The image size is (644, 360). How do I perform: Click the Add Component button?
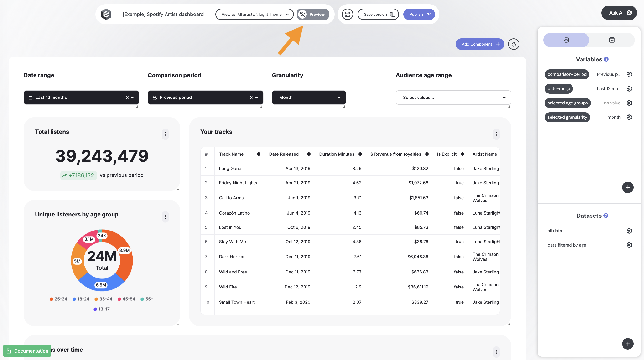[x=479, y=44]
